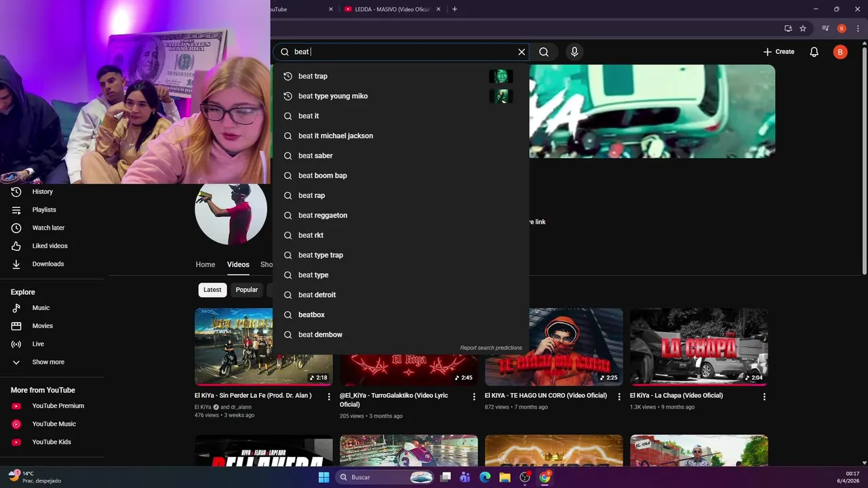Open YouTube Kids
The height and width of the screenshot is (488, 868).
pyautogui.click(x=52, y=442)
